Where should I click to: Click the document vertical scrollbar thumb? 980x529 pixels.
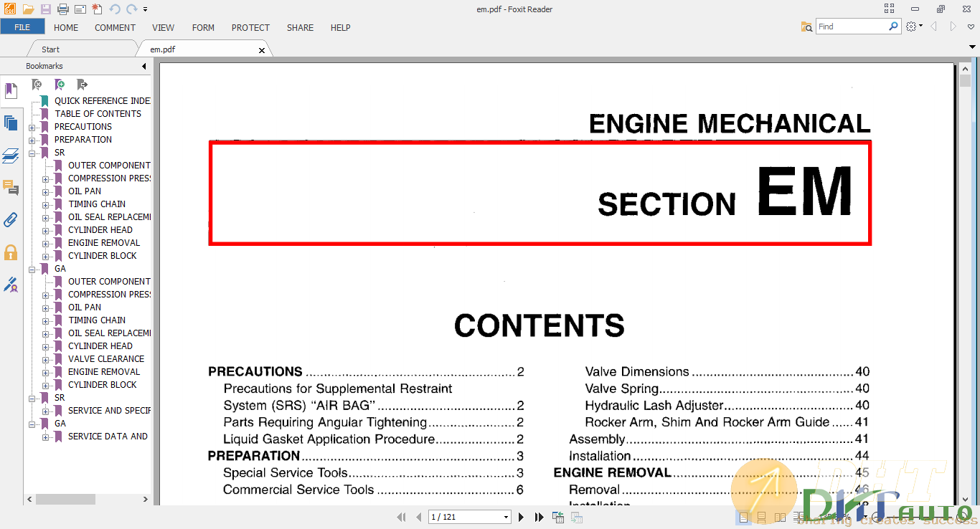click(x=965, y=80)
